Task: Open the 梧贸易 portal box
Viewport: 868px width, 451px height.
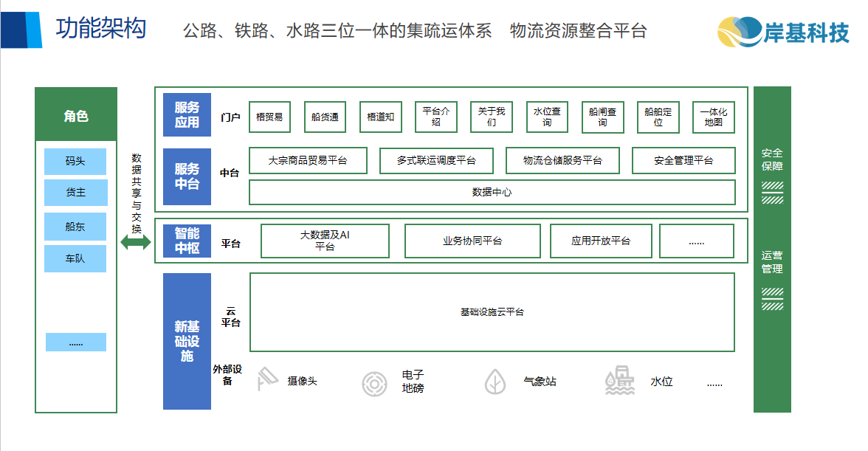Action: [x=269, y=117]
